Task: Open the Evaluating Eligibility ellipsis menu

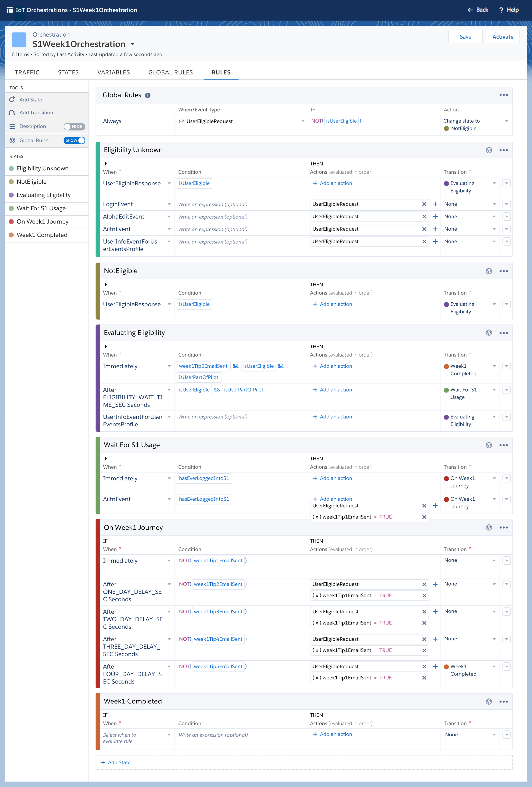Action: click(503, 333)
